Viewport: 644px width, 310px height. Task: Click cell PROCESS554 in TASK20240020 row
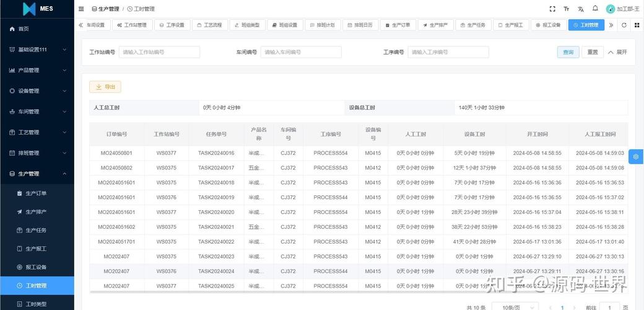click(330, 212)
